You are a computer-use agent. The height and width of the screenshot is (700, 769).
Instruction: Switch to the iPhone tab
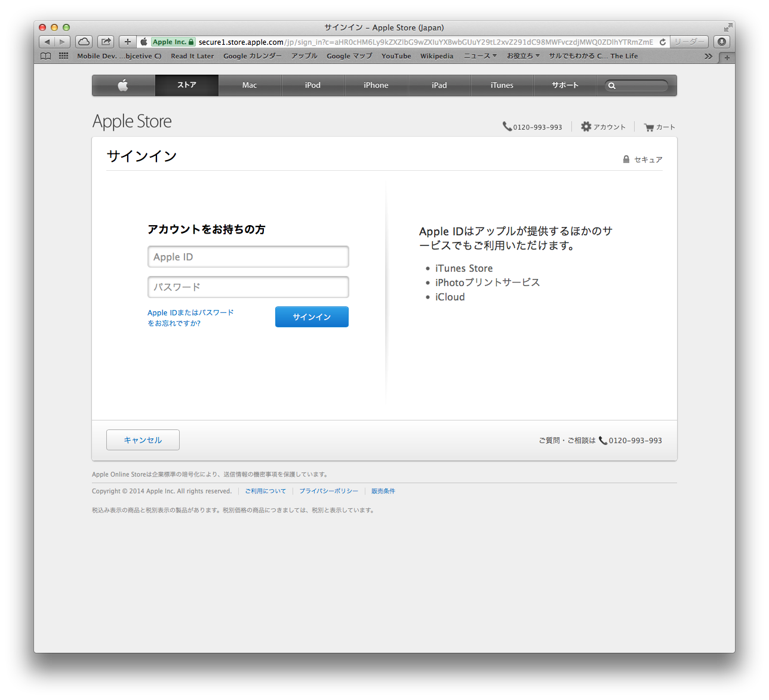pyautogui.click(x=376, y=85)
